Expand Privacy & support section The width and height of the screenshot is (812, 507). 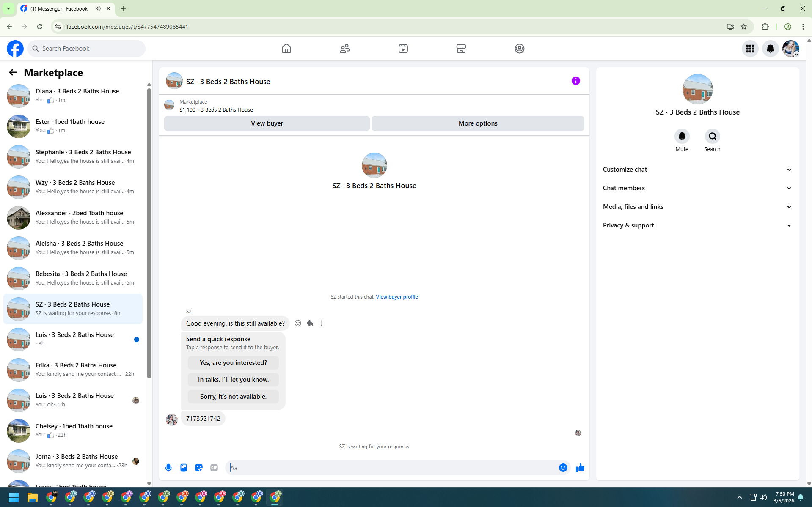pos(697,225)
